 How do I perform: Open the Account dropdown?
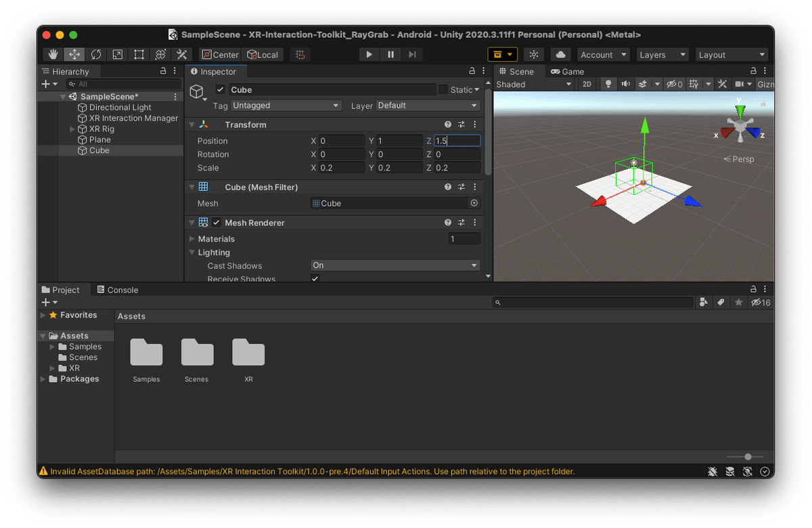(603, 55)
